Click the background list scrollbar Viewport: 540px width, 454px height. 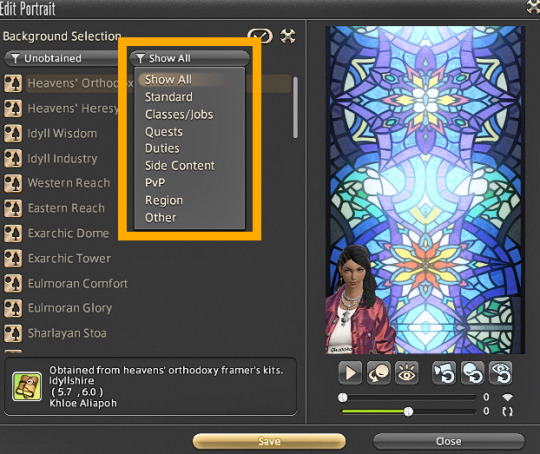click(x=295, y=107)
